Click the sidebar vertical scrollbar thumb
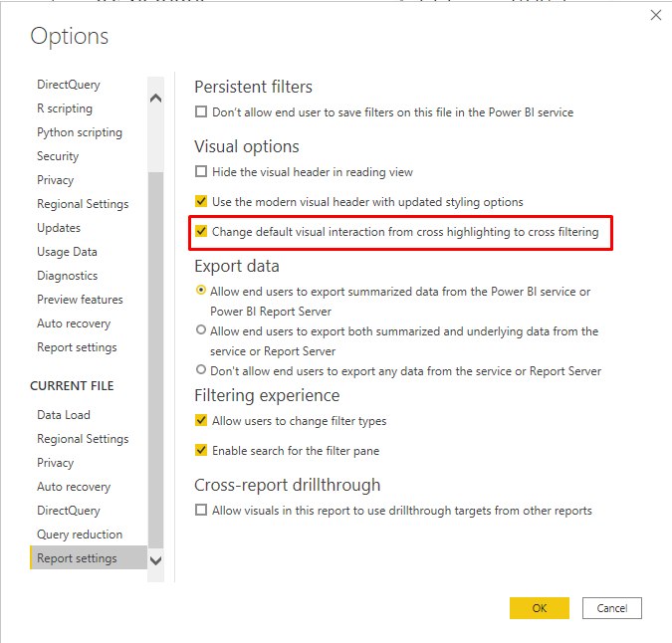 (x=156, y=360)
